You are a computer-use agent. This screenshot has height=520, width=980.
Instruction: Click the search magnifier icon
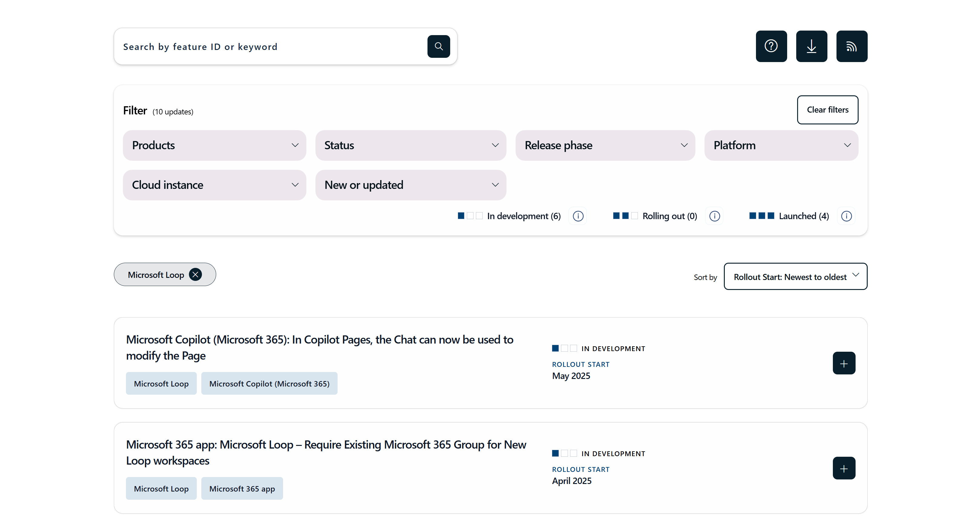pyautogui.click(x=438, y=46)
